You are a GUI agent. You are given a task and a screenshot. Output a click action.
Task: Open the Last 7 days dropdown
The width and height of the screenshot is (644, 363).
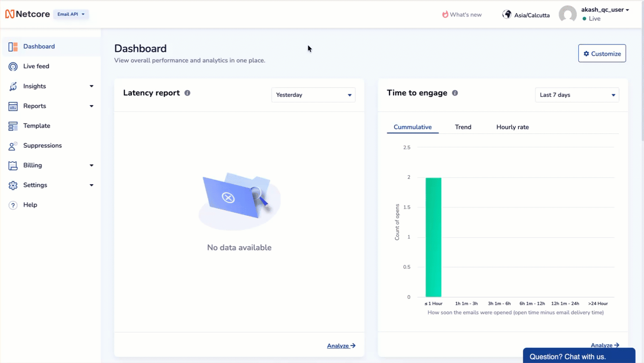(x=577, y=95)
